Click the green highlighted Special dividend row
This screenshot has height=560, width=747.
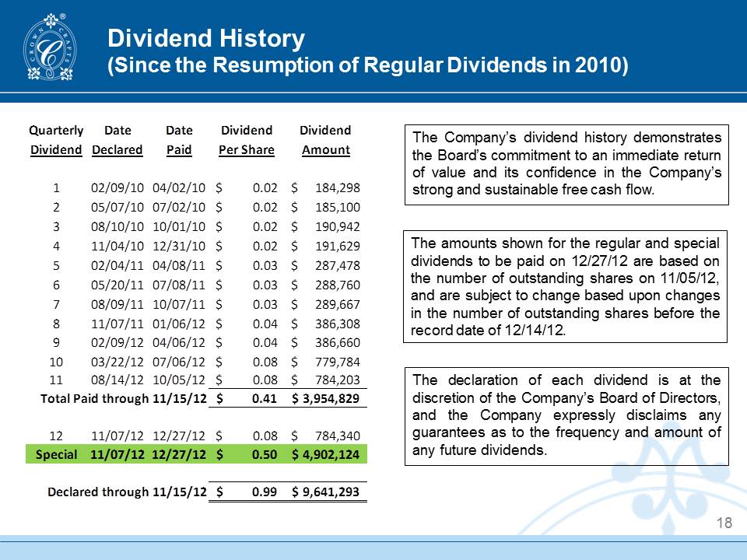196,454
